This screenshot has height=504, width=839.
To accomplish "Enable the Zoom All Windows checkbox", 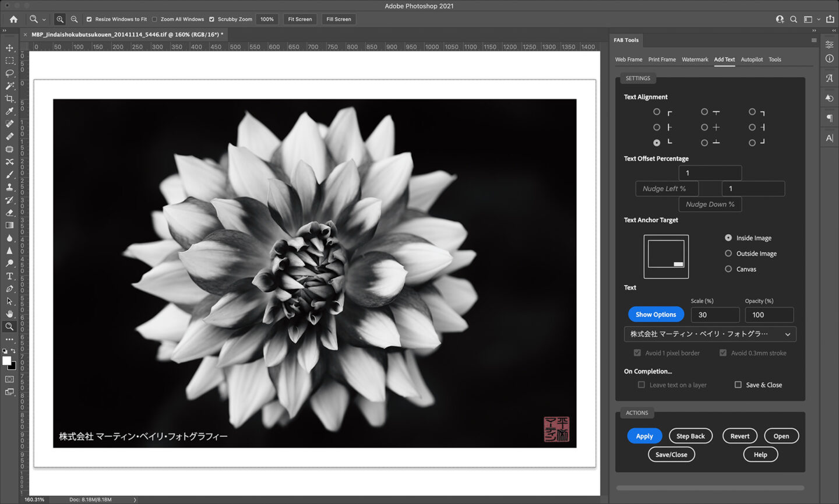I will point(154,19).
